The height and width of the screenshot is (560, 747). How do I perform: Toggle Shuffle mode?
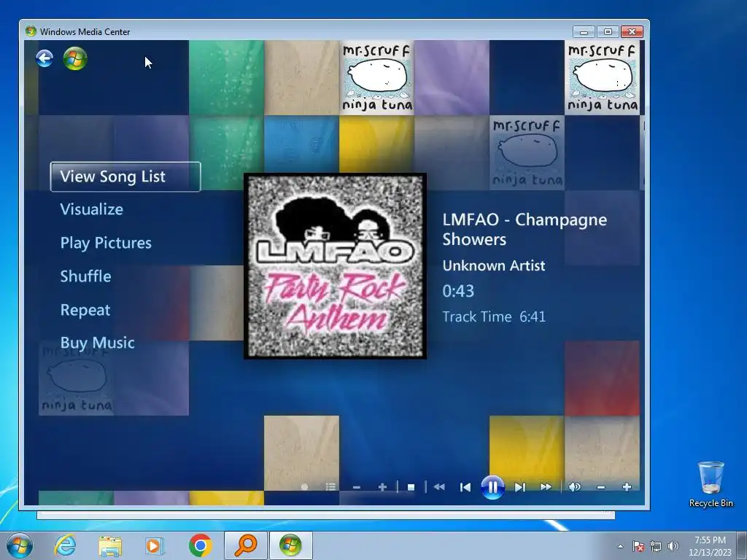(86, 276)
